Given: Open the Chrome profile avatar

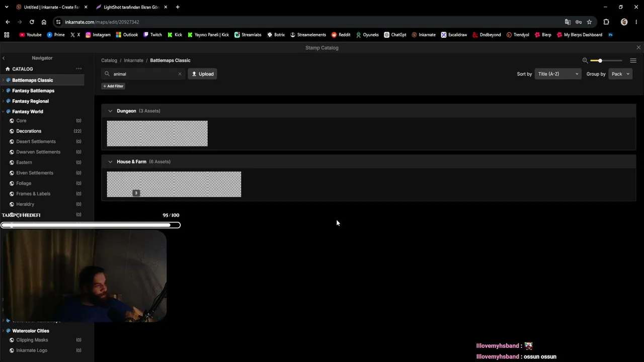Looking at the screenshot, I should click(x=624, y=22).
